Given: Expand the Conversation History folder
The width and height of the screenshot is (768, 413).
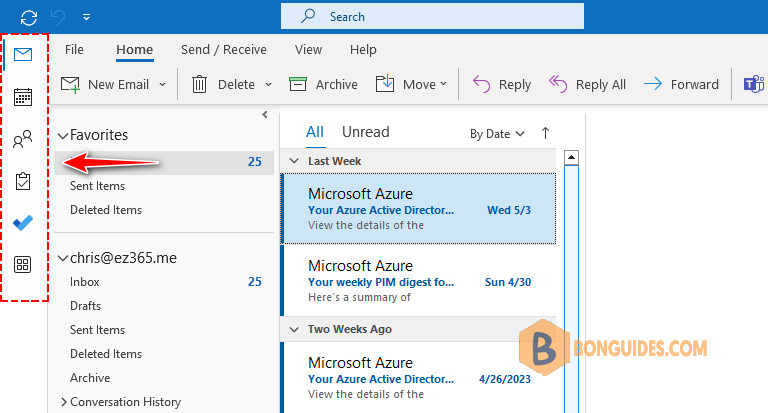Looking at the screenshot, I should click(64, 402).
